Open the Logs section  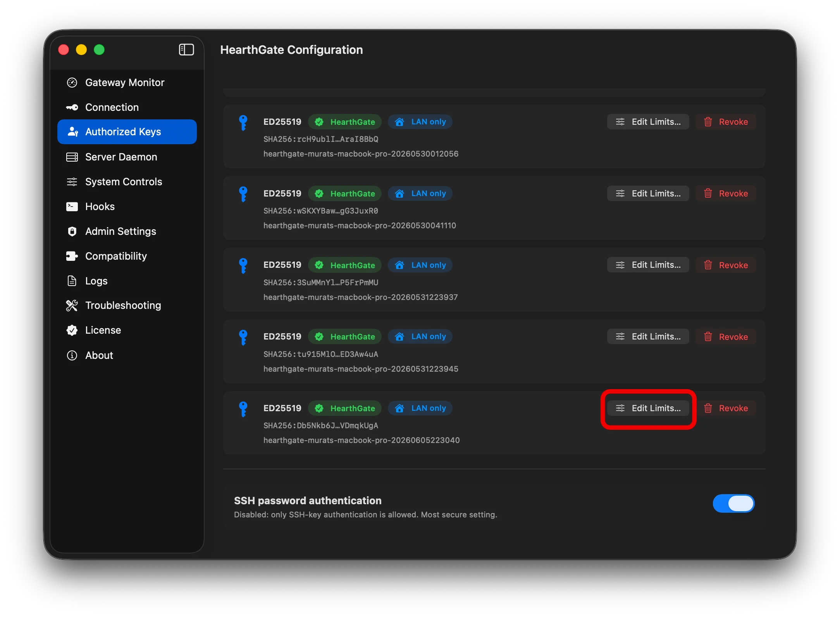[127, 281]
